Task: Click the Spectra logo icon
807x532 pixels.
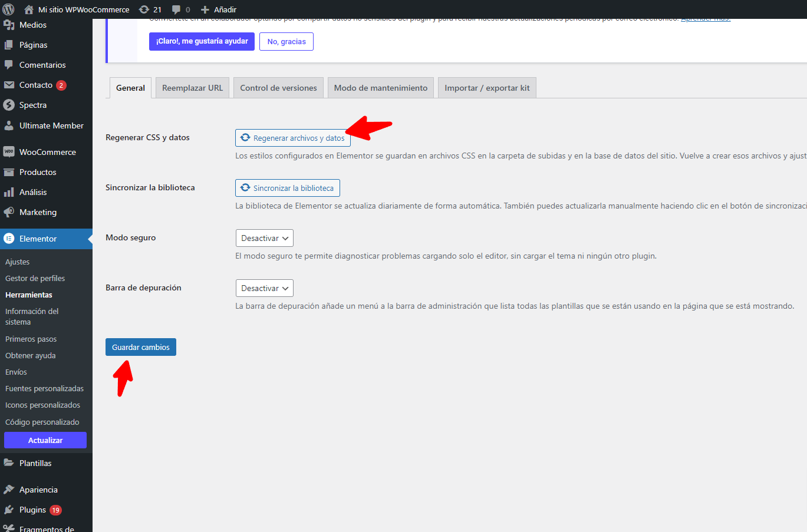Action: pyautogui.click(x=9, y=105)
